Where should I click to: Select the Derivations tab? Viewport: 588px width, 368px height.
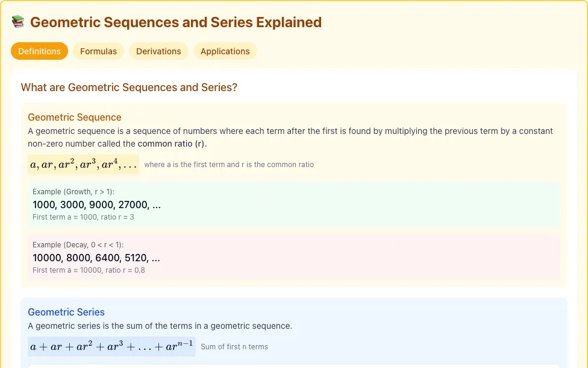pyautogui.click(x=158, y=51)
